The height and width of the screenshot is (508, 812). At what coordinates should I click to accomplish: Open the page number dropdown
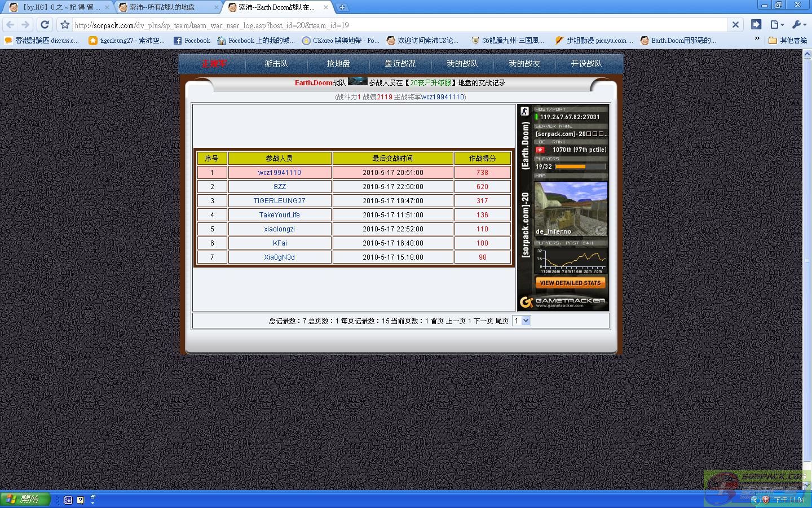(521, 321)
